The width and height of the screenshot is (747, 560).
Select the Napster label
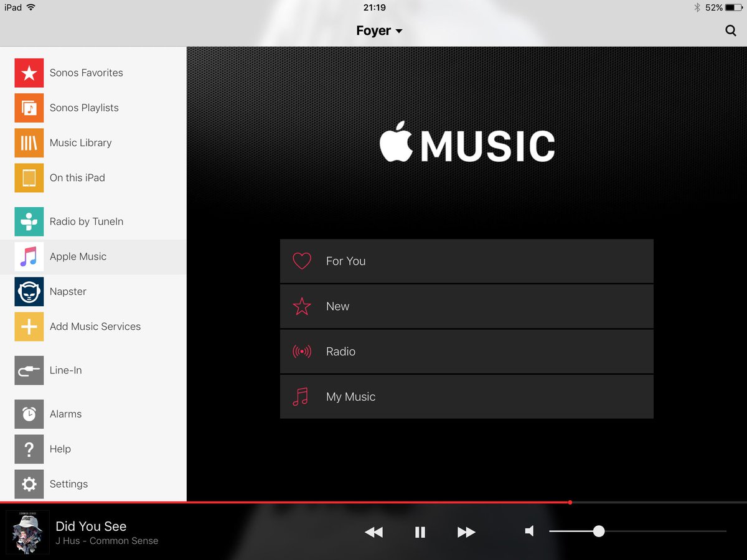68,291
